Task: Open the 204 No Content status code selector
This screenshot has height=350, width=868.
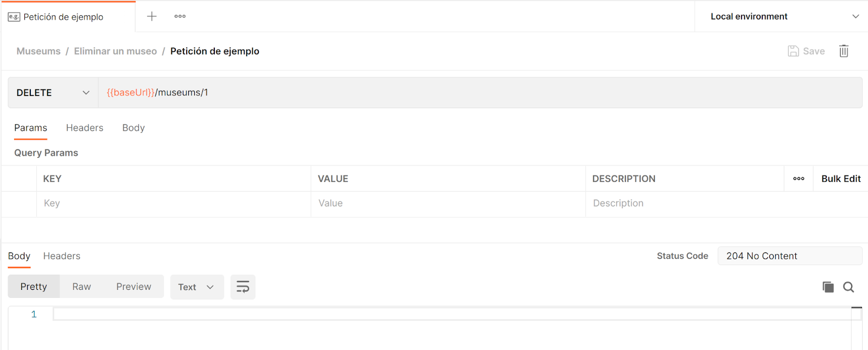Action: tap(789, 255)
